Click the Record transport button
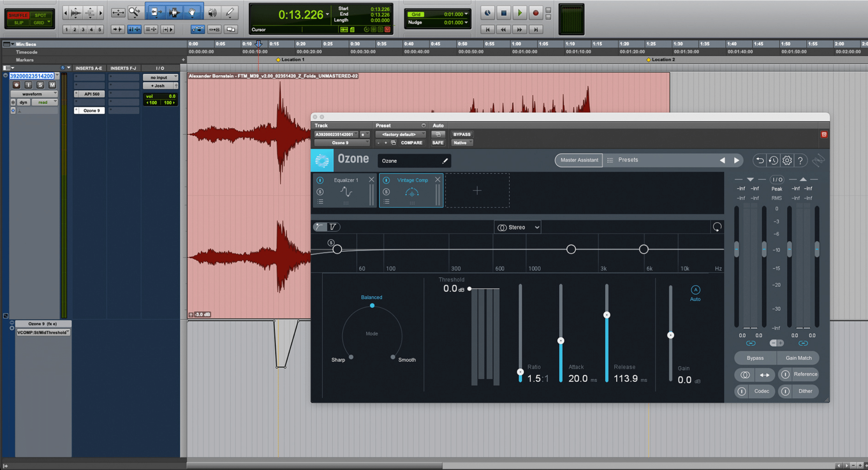 536,13
